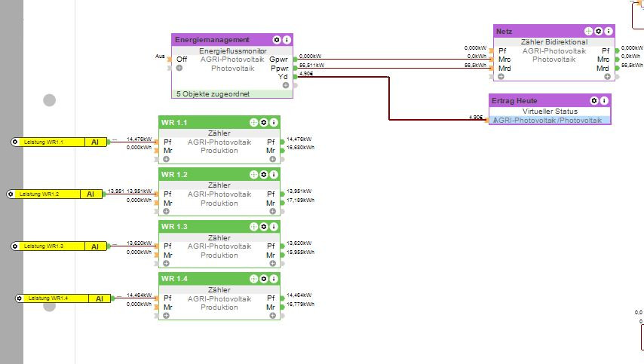Image resolution: width=644 pixels, height=364 pixels.
Task: Expand more inputs on WR 1.2 block
Action: (x=167, y=211)
